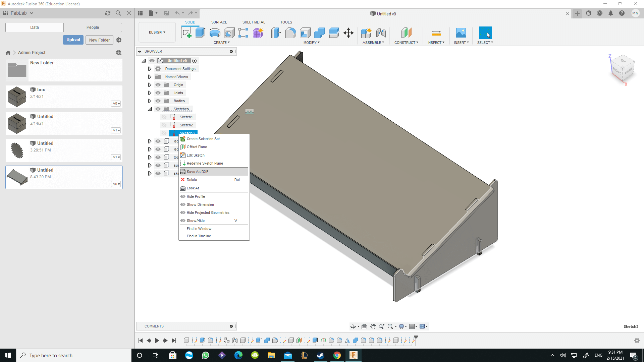Image resolution: width=644 pixels, height=362 pixels.
Task: Select the Hole tool icon
Action: pos(229,33)
